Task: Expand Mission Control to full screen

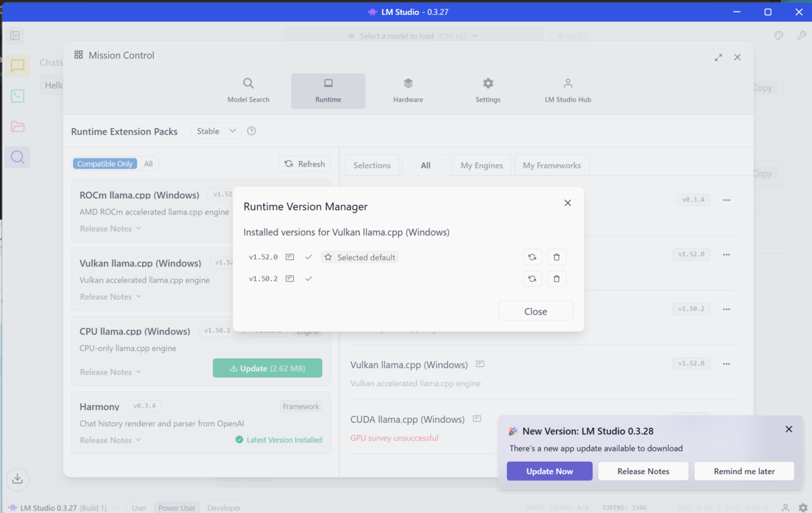Action: (x=718, y=58)
